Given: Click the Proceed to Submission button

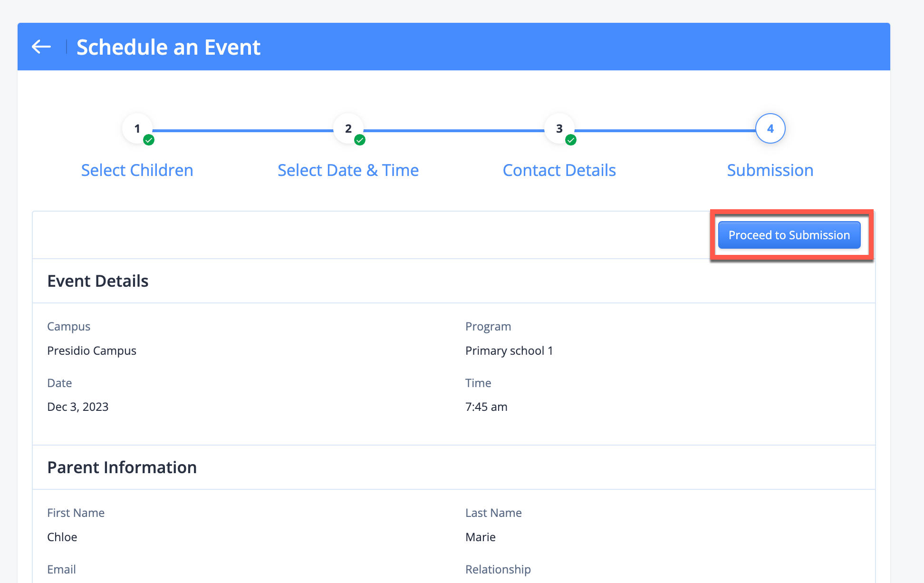Looking at the screenshot, I should pos(789,234).
